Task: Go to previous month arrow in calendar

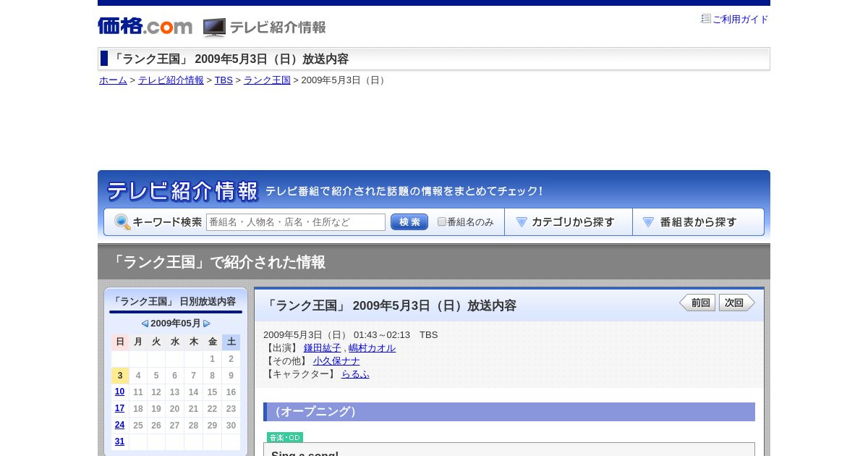Action: [145, 324]
